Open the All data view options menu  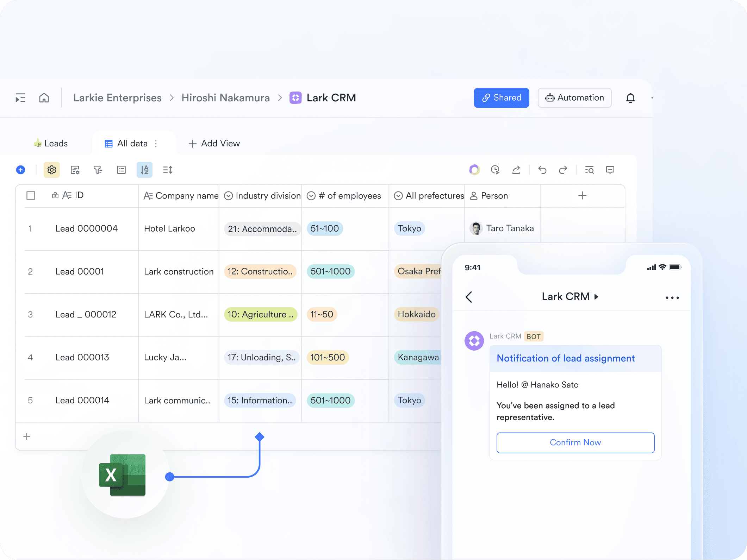click(156, 143)
